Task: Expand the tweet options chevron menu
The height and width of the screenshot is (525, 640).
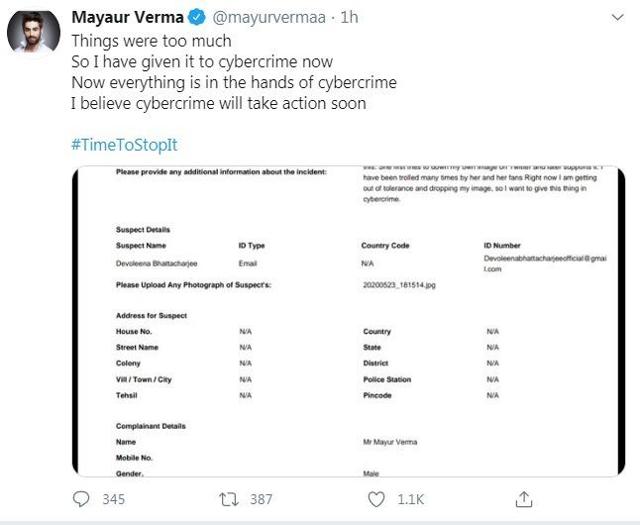Action: pos(618,18)
